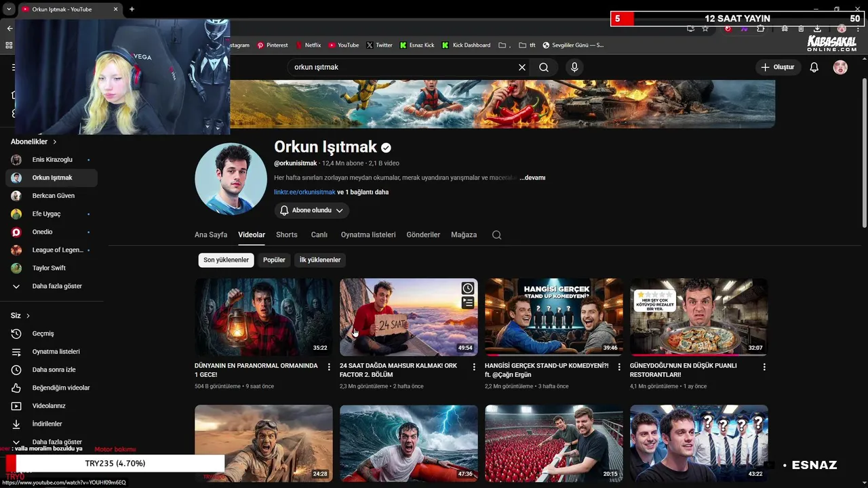868x488 pixels.
Task: Open Berkcan Güven subscription
Action: [x=52, y=195]
